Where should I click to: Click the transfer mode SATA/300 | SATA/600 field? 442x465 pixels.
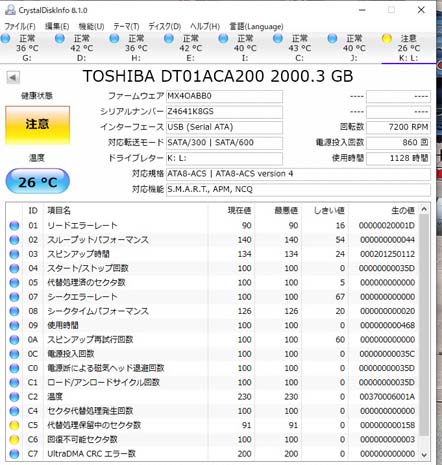pyautogui.click(x=224, y=143)
